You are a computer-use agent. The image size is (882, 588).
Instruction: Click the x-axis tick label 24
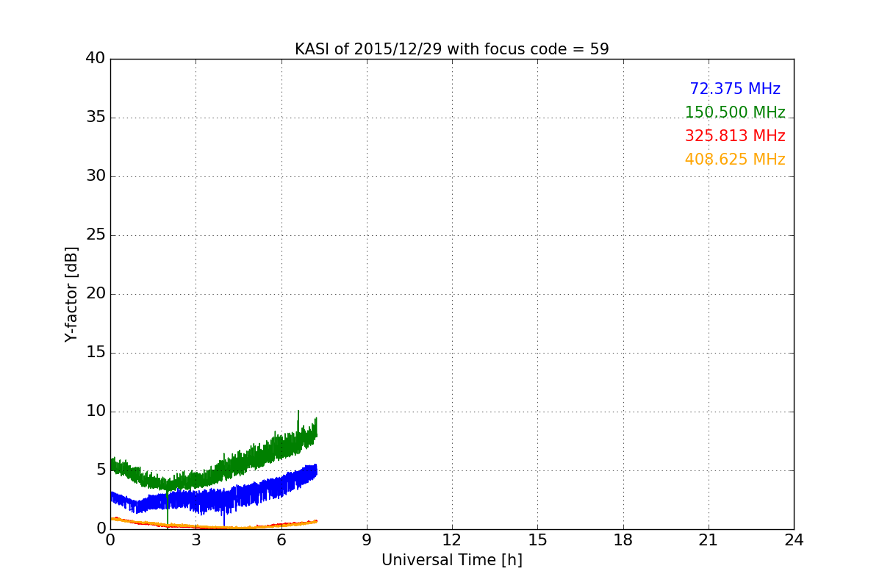click(x=794, y=540)
